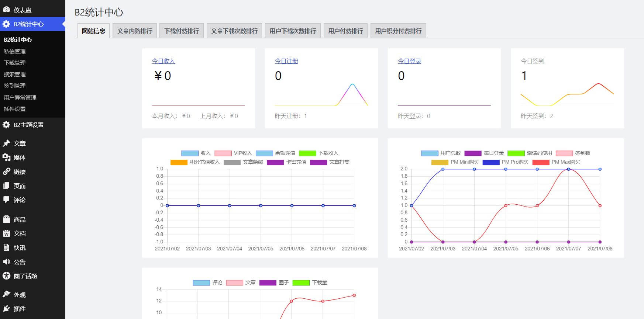Screen dimensions: 644x319
Task: Select the 下载付费排行 tab
Action: tap(182, 31)
